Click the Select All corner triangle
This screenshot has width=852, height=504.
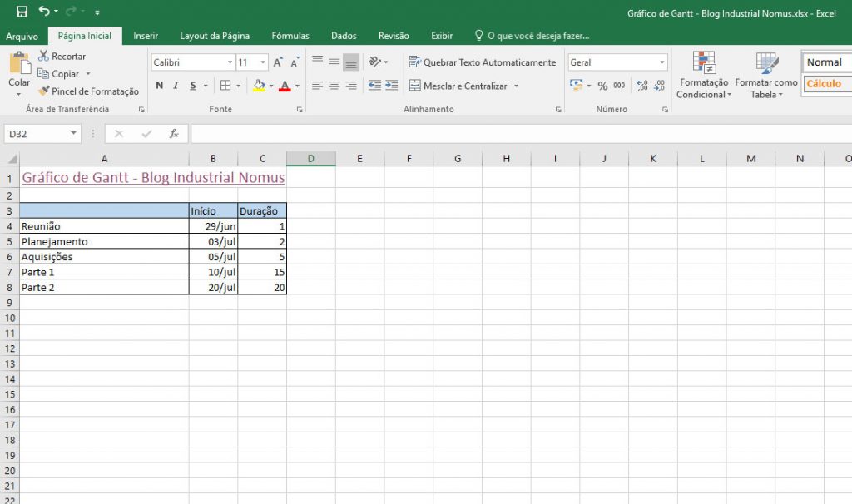coord(12,159)
